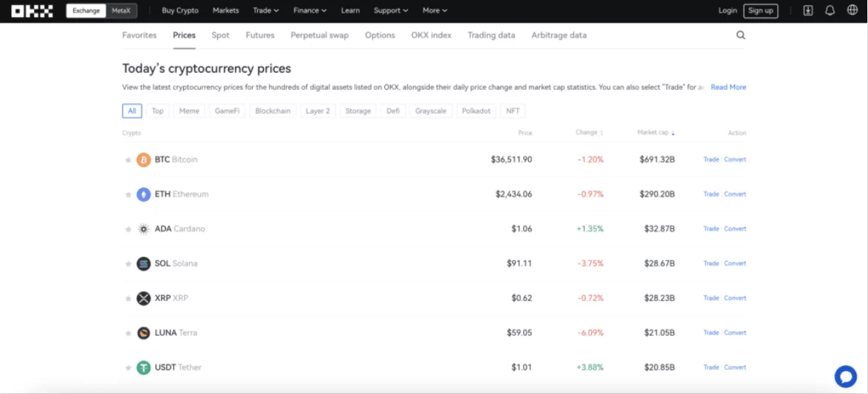Switch to the Spot tab
This screenshot has width=868, height=394.
point(220,35)
